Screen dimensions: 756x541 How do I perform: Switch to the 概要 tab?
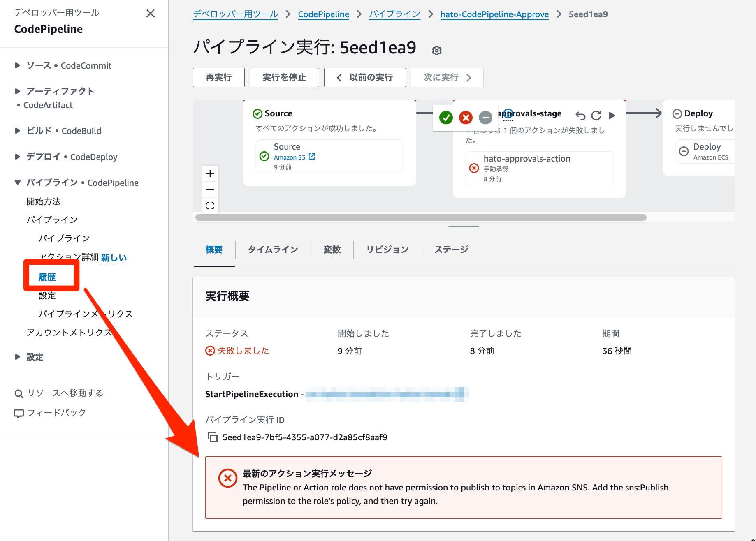pyautogui.click(x=214, y=250)
